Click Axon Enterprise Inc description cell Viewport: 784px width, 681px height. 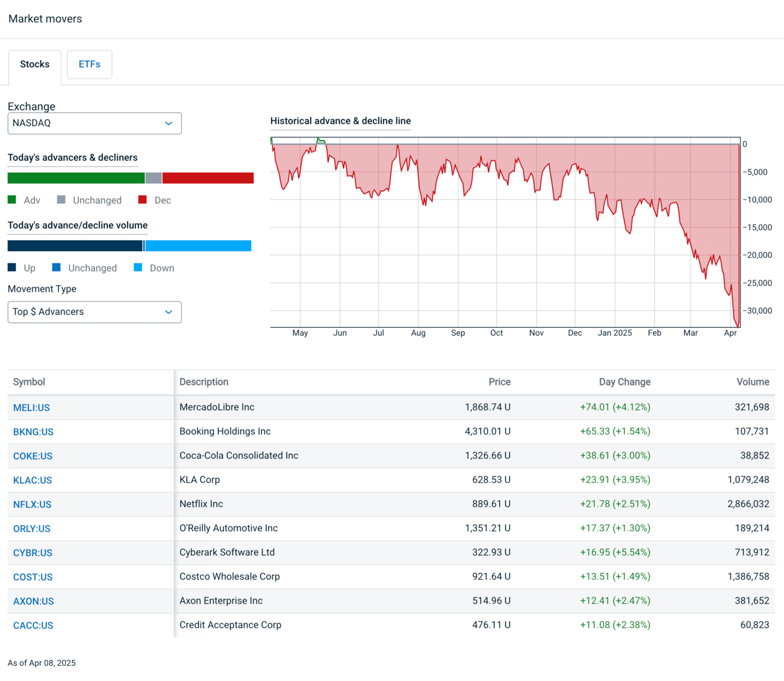click(x=221, y=601)
